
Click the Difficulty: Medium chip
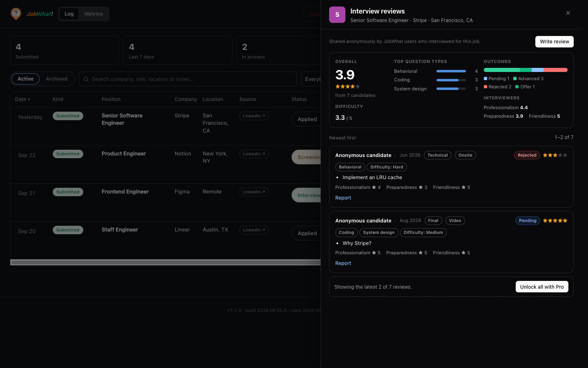point(423,233)
